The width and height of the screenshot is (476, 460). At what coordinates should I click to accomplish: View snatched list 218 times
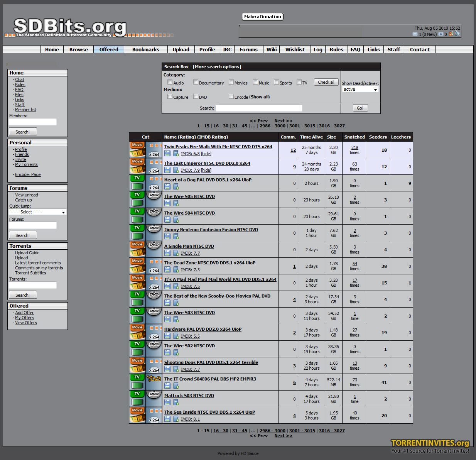tap(354, 147)
